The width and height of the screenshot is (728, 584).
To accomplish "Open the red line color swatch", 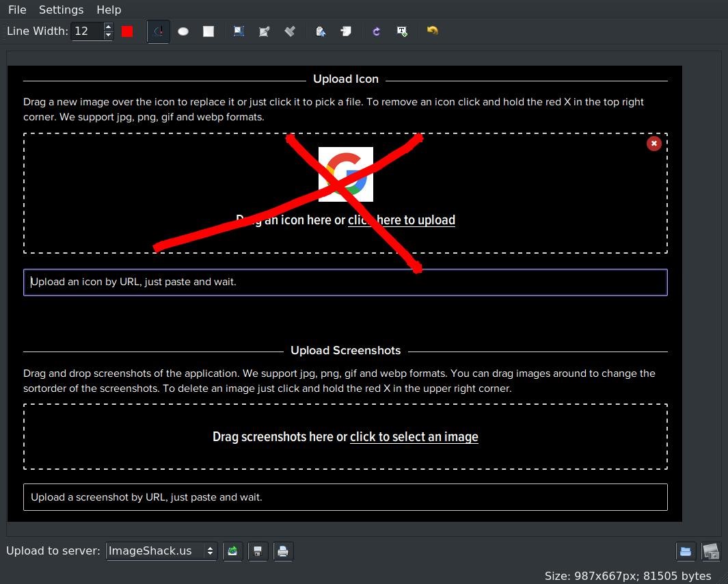I will [127, 31].
